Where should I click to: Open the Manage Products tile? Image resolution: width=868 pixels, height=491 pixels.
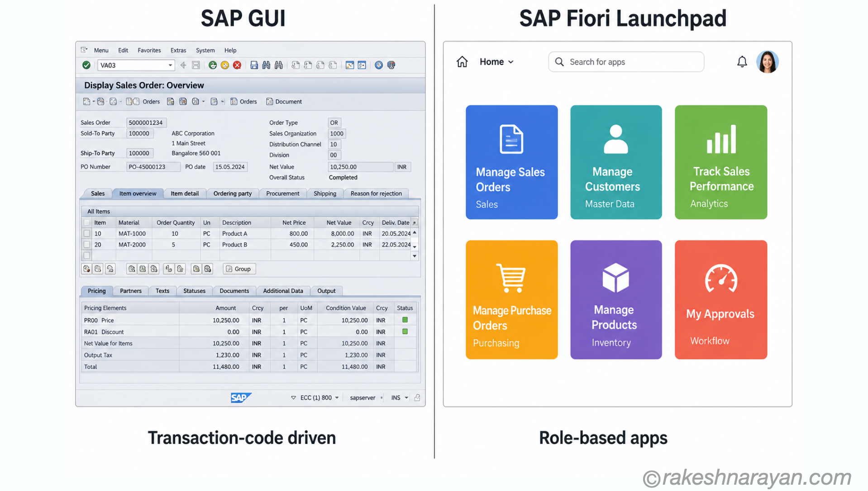click(x=616, y=299)
